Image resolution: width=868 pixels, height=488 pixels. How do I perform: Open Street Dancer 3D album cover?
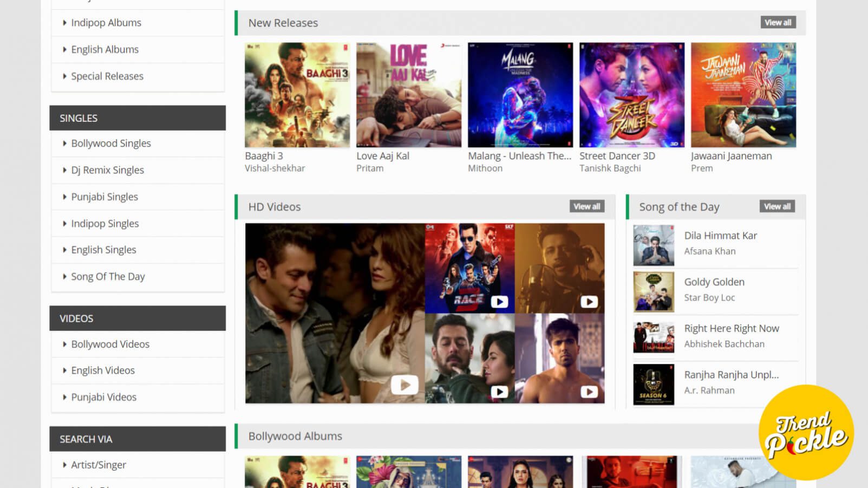632,95
